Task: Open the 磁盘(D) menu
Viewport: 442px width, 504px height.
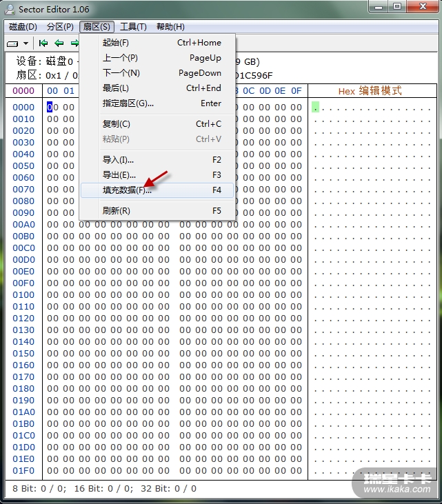Action: click(x=23, y=27)
